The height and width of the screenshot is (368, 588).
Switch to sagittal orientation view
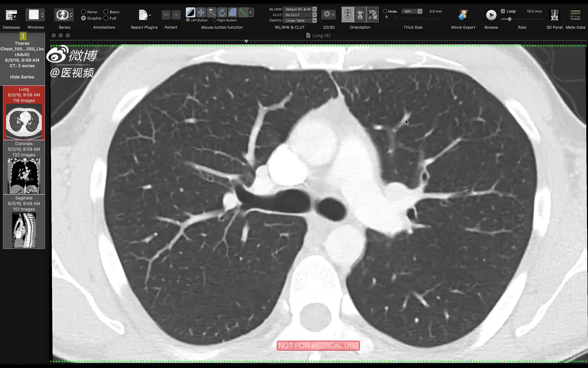(x=372, y=14)
